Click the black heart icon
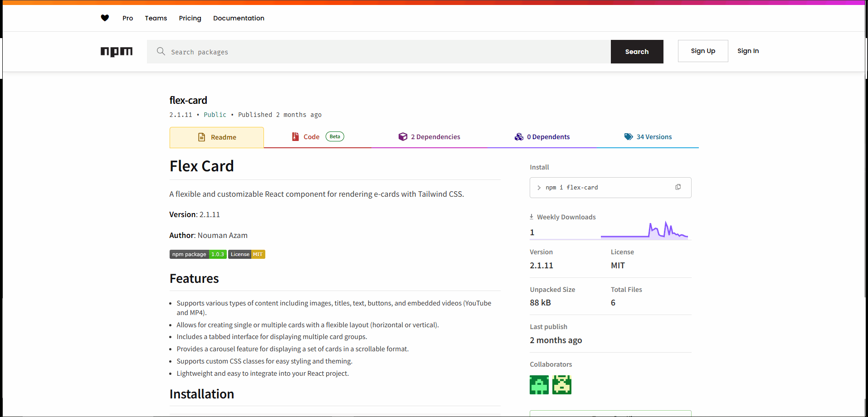This screenshot has width=868, height=417. click(105, 18)
